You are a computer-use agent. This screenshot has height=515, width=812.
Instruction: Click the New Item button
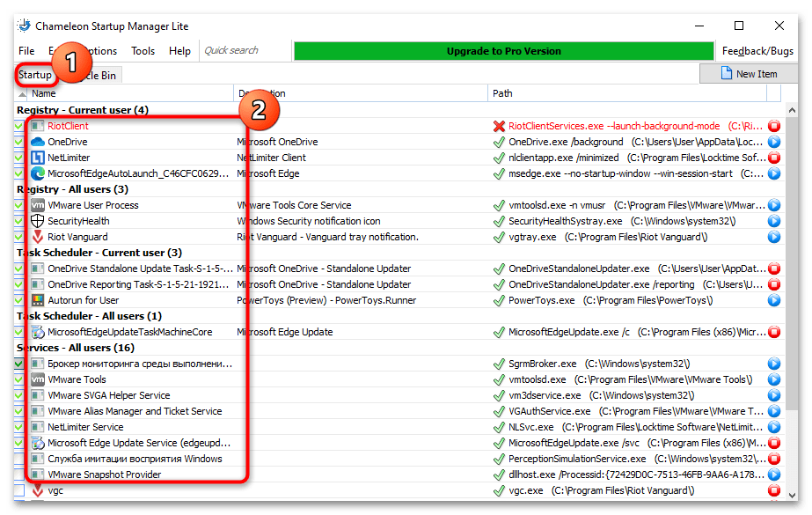[x=748, y=74]
